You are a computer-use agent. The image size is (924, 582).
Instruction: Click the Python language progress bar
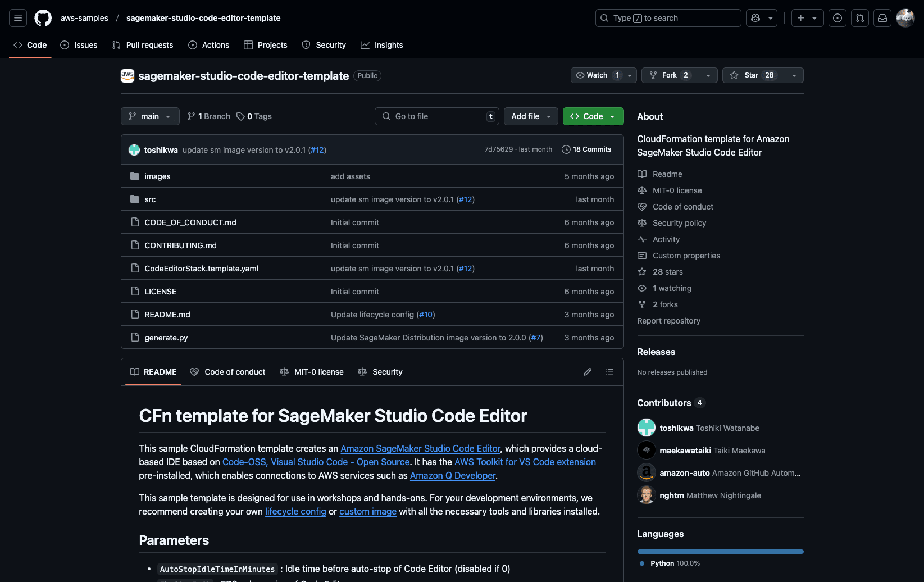pyautogui.click(x=720, y=552)
